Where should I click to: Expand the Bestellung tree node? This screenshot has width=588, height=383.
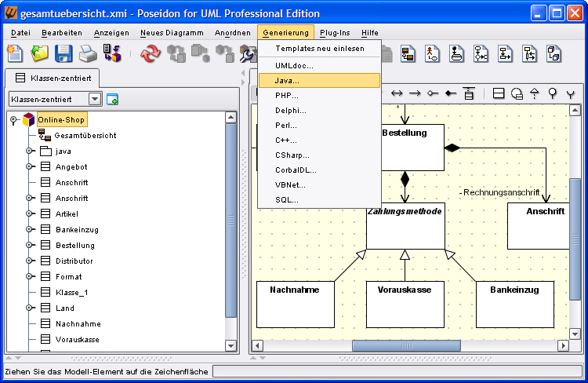(x=30, y=245)
